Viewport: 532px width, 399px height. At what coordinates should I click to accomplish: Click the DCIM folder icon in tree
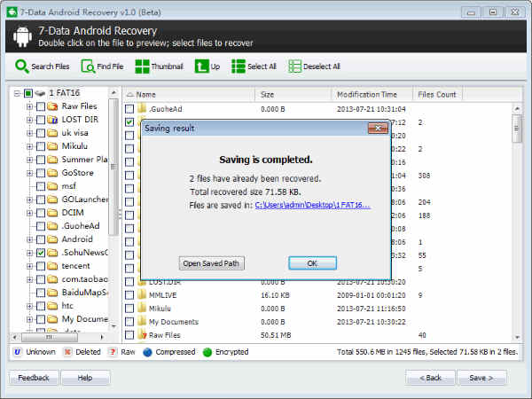(x=52, y=213)
